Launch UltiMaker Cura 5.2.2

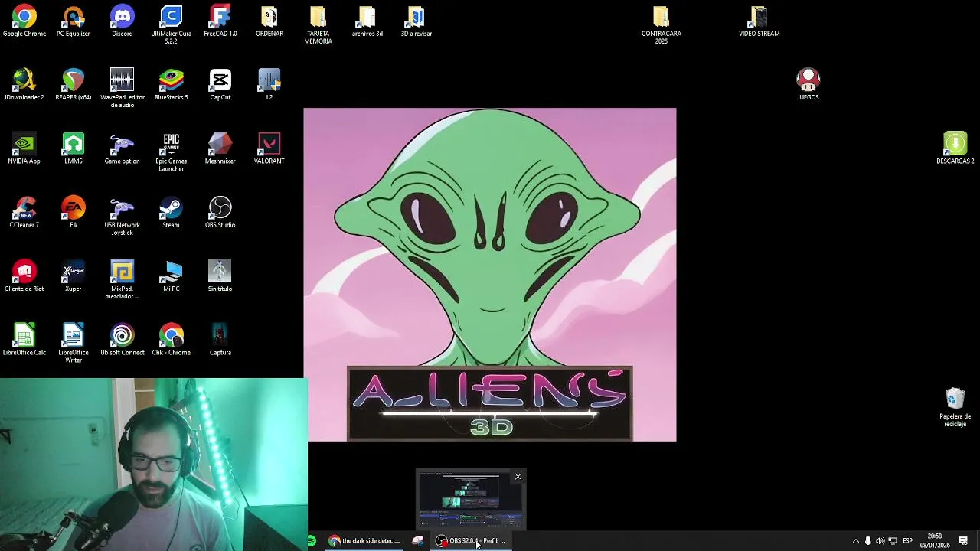click(171, 25)
